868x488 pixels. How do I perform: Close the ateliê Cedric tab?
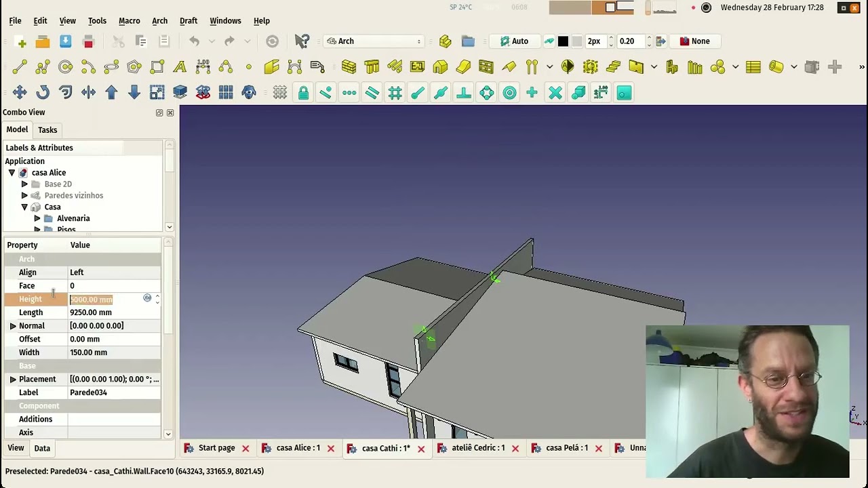tap(515, 449)
